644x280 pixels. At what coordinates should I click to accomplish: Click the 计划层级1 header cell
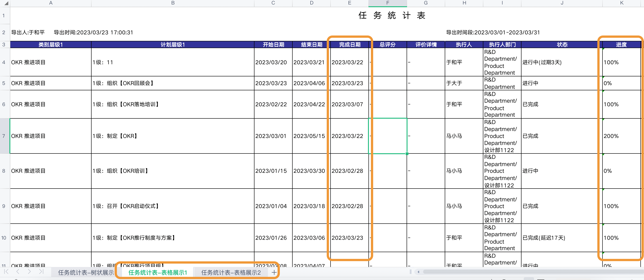pos(173,44)
